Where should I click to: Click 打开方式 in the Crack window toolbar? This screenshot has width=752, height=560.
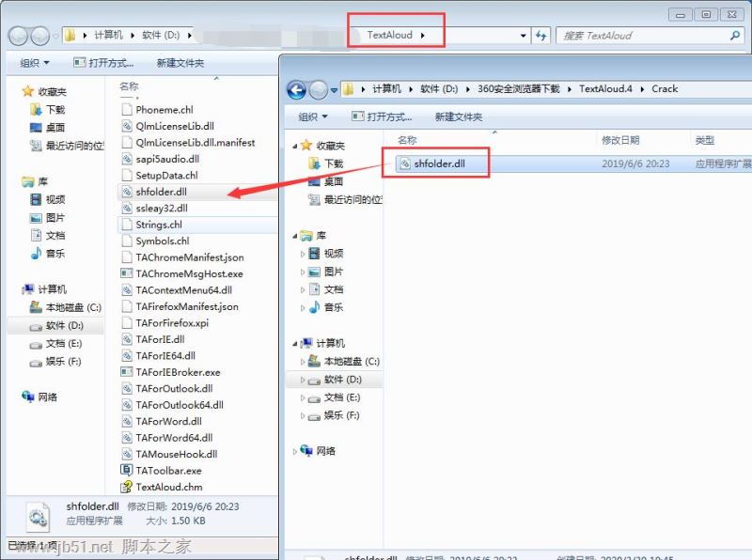point(382,117)
